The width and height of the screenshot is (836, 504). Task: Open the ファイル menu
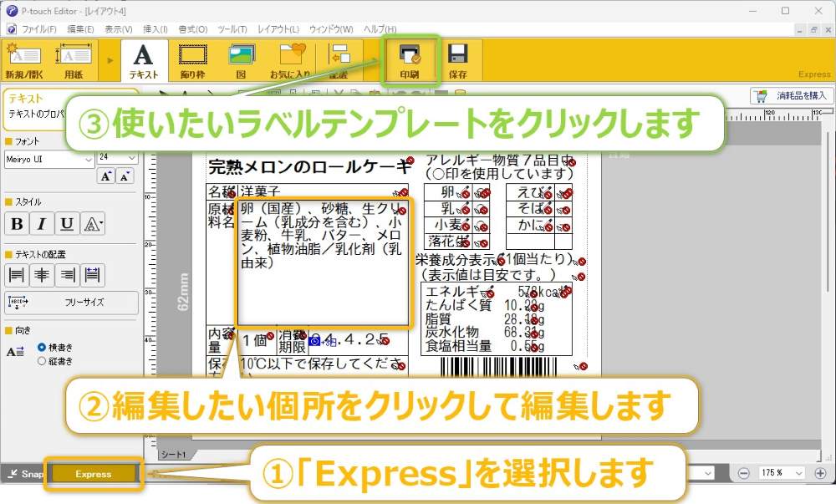(x=38, y=28)
